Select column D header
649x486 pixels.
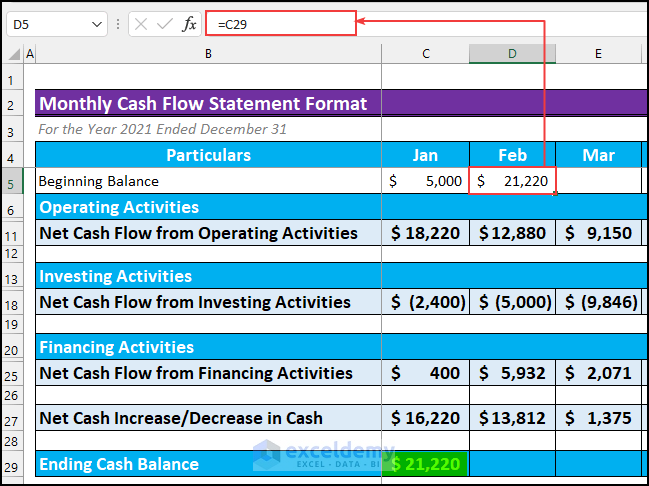[x=512, y=54]
